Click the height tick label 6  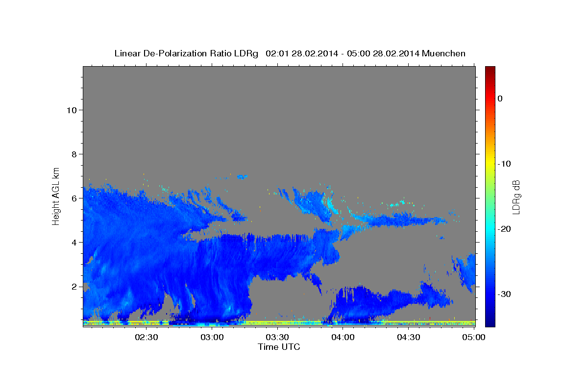click(74, 198)
